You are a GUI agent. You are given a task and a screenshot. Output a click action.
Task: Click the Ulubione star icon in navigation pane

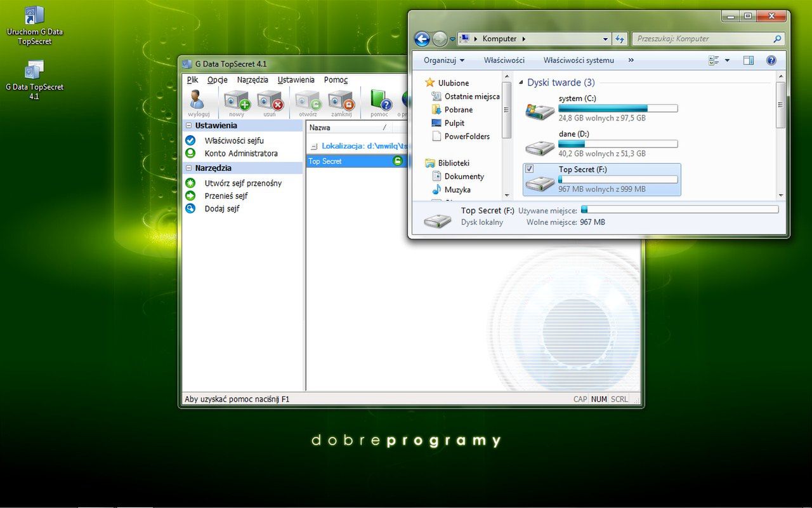pyautogui.click(x=430, y=83)
